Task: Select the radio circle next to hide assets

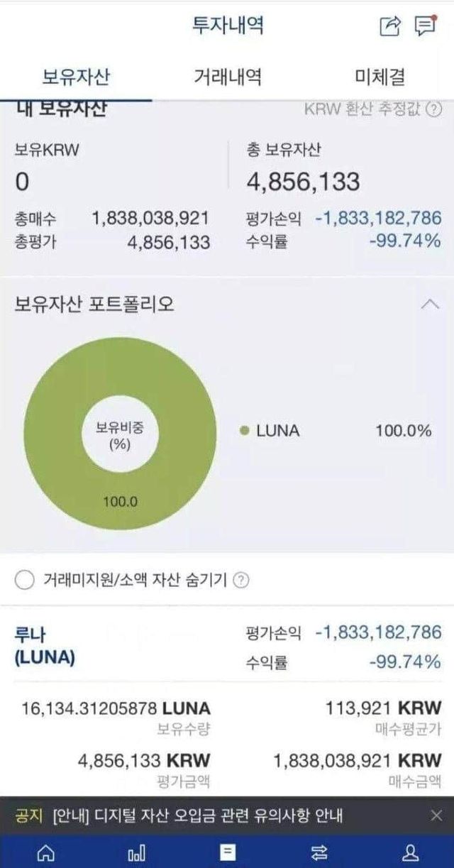Action: pyautogui.click(x=26, y=579)
